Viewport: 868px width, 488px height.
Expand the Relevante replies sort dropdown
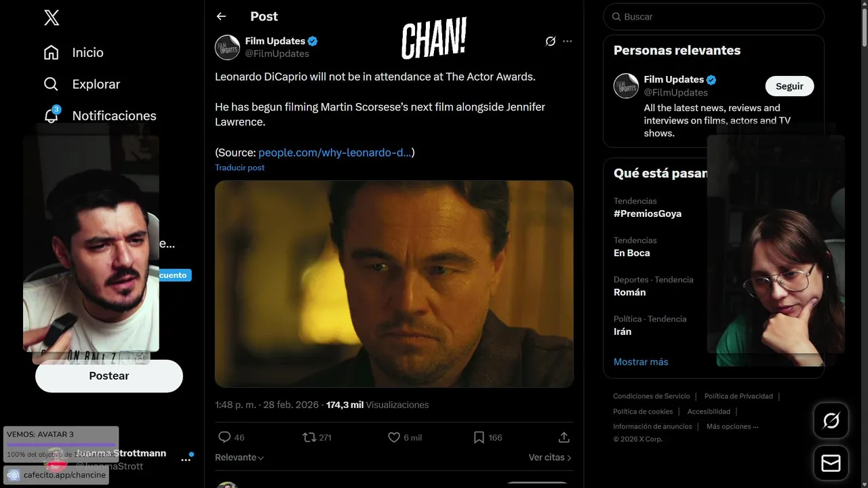(239, 457)
